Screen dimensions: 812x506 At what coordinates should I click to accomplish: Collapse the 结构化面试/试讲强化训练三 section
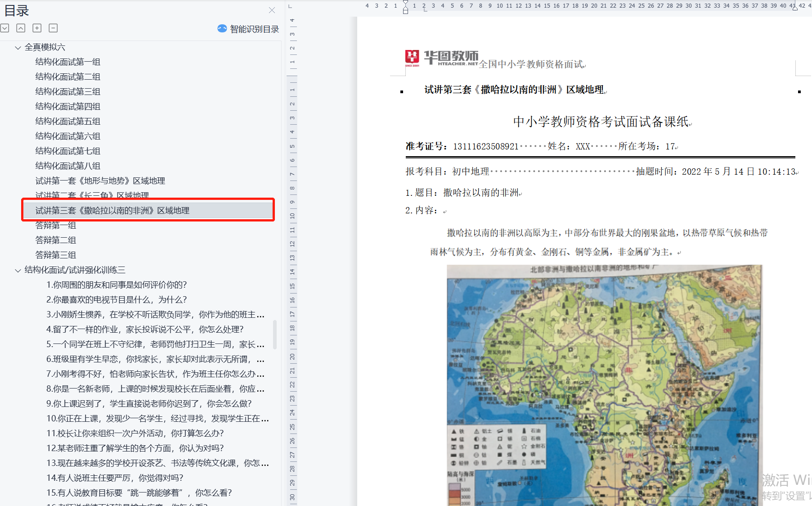coord(18,271)
